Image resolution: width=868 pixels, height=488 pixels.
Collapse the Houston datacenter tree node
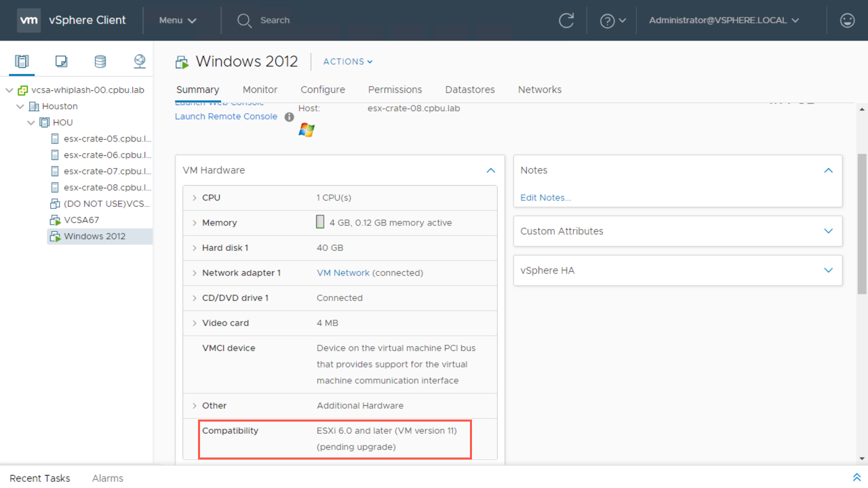[x=20, y=106]
